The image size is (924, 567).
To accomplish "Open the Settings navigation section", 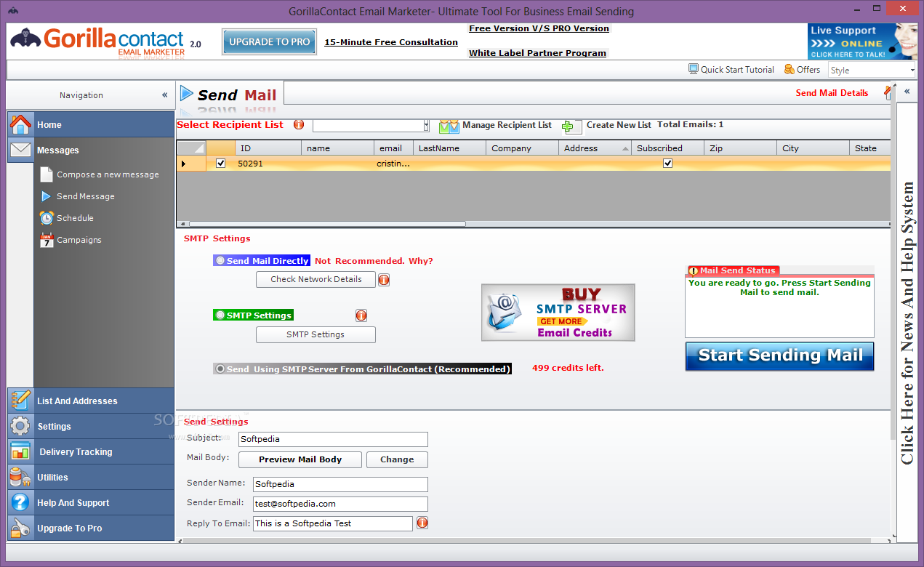I will pos(91,426).
